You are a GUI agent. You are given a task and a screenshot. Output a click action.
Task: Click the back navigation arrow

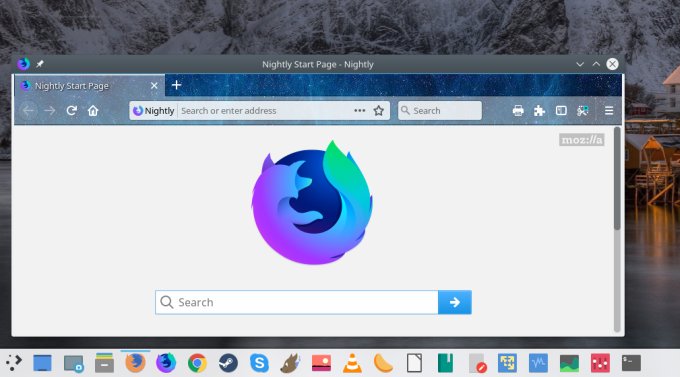click(28, 111)
